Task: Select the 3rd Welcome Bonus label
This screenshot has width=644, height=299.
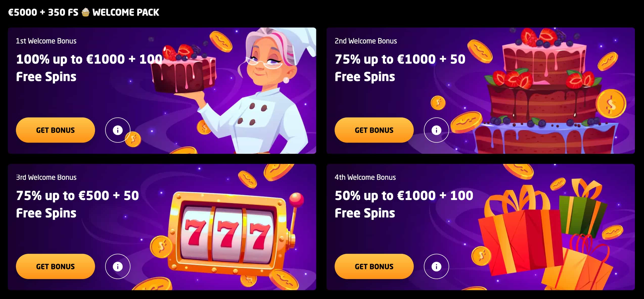Action: (46, 177)
